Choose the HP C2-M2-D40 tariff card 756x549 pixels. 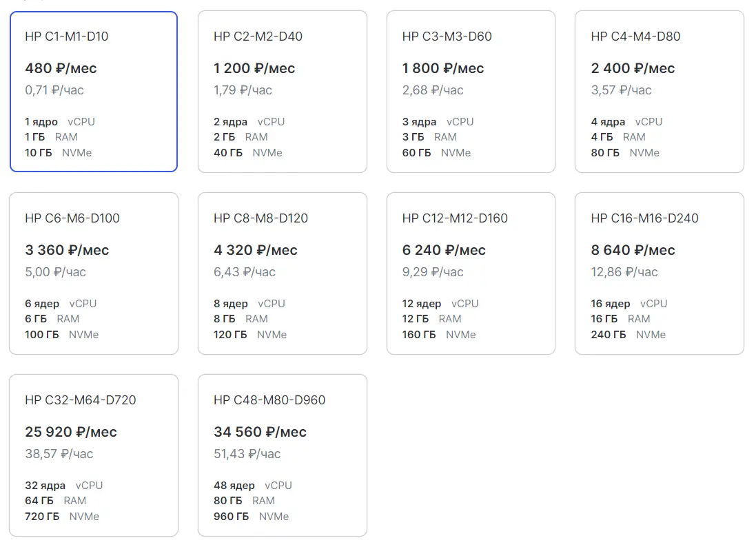[x=282, y=91]
